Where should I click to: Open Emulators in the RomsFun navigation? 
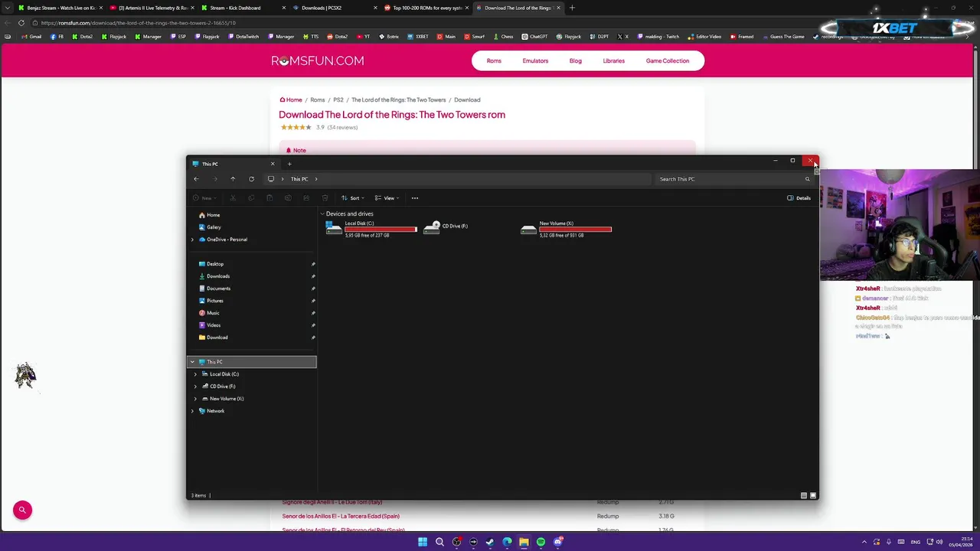pos(535,61)
